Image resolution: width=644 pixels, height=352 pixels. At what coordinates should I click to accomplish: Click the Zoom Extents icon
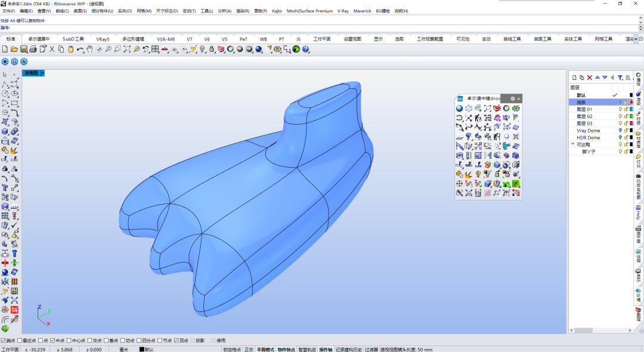[127, 50]
